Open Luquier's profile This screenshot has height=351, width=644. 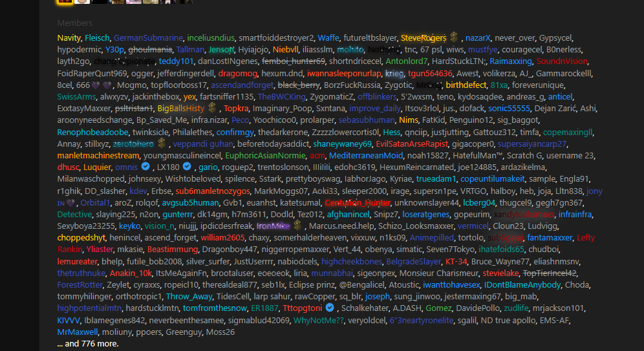coord(97,167)
